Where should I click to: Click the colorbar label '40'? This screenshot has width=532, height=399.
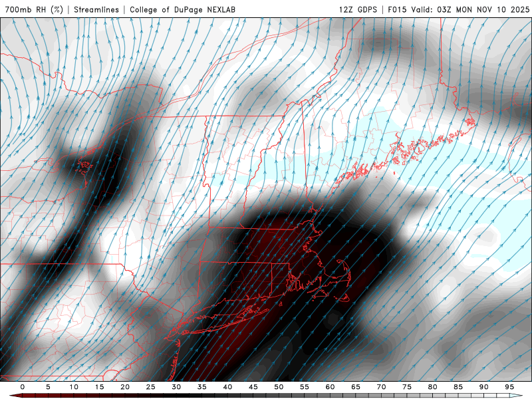pyautogui.click(x=227, y=387)
